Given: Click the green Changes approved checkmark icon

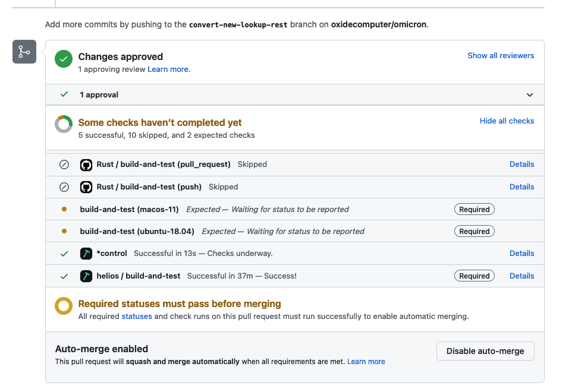Looking at the screenshot, I should (64, 59).
